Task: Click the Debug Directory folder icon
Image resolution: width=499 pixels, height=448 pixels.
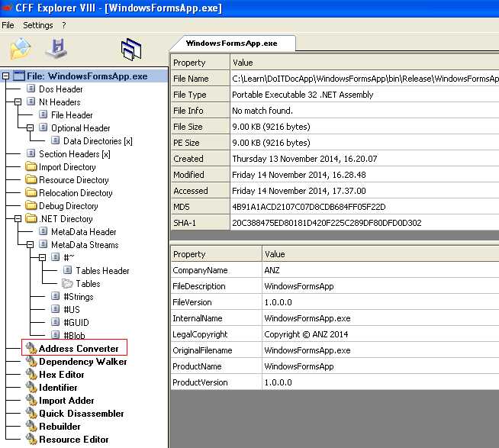Action: (x=31, y=206)
